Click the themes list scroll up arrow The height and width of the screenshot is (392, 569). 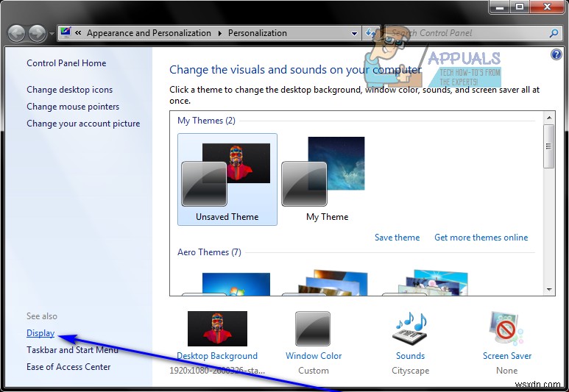click(549, 118)
